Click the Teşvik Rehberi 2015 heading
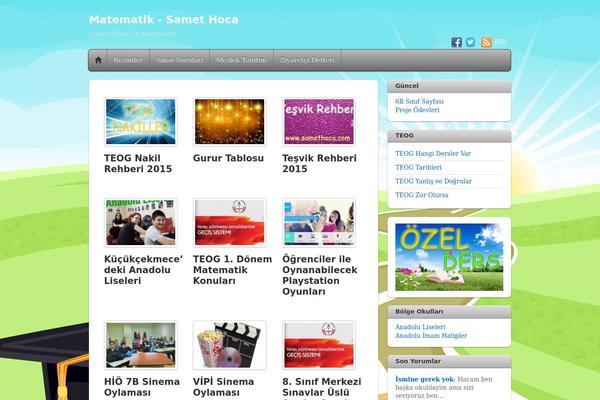Image resolution: width=600 pixels, height=400 pixels. point(319,163)
